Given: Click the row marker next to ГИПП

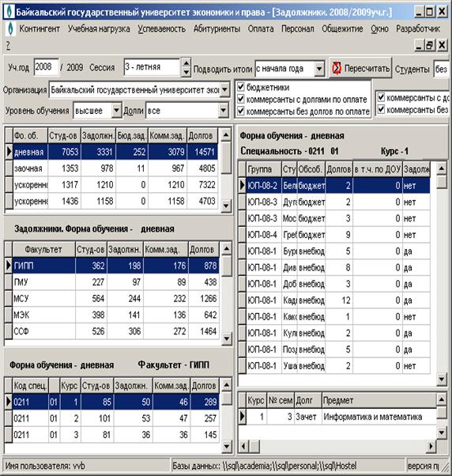Looking at the screenshot, I should (x=9, y=266).
